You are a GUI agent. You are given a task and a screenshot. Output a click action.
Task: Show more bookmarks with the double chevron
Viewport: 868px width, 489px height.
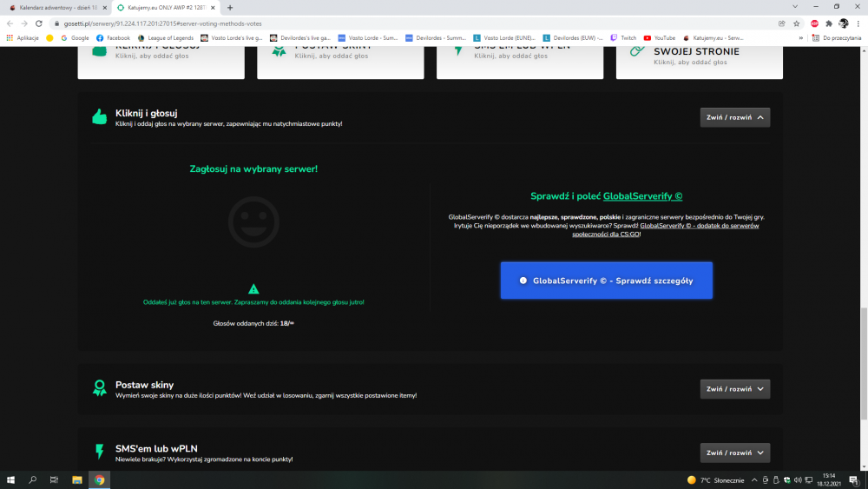pyautogui.click(x=800, y=37)
